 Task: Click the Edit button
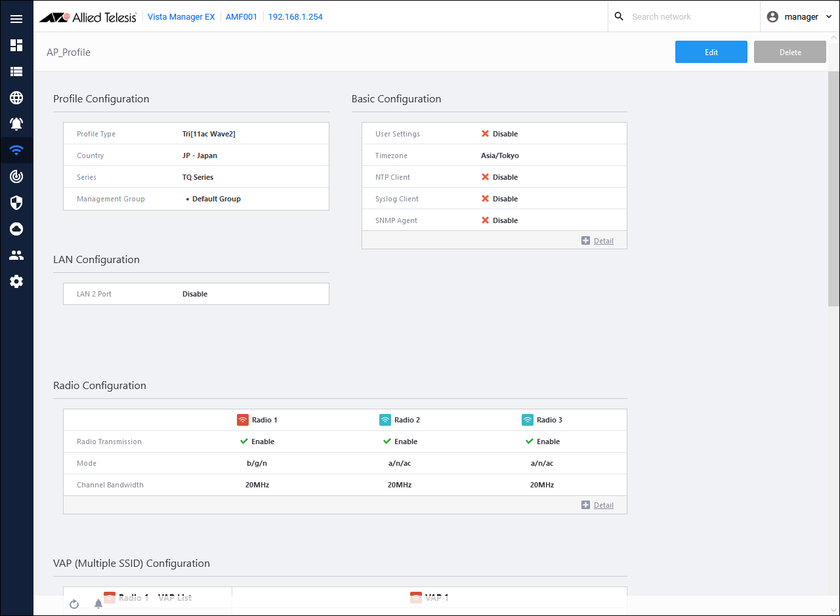711,52
